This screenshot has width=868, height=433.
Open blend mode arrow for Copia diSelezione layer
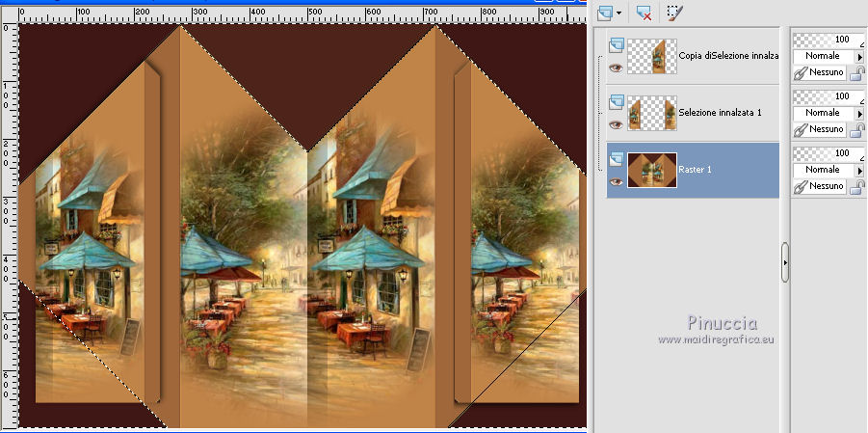coord(859,57)
